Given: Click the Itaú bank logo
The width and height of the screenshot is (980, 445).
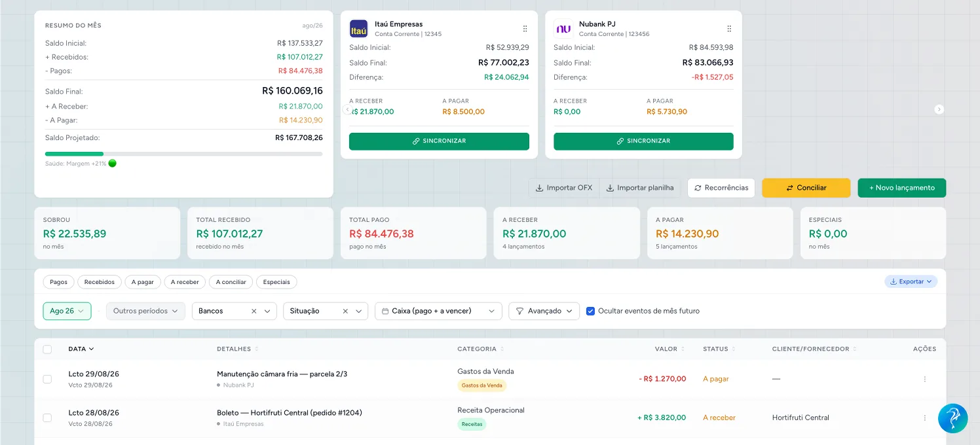Looking at the screenshot, I should 358,29.
